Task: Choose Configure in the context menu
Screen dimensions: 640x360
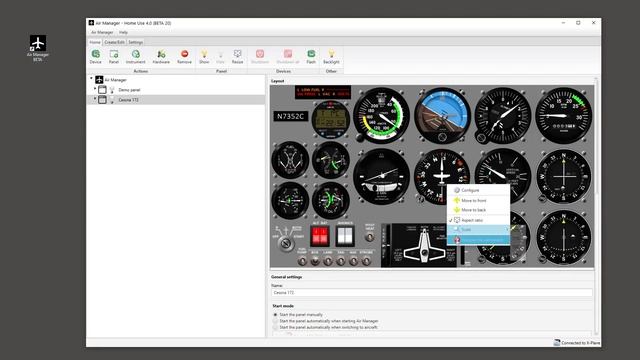Action: [x=478, y=190]
